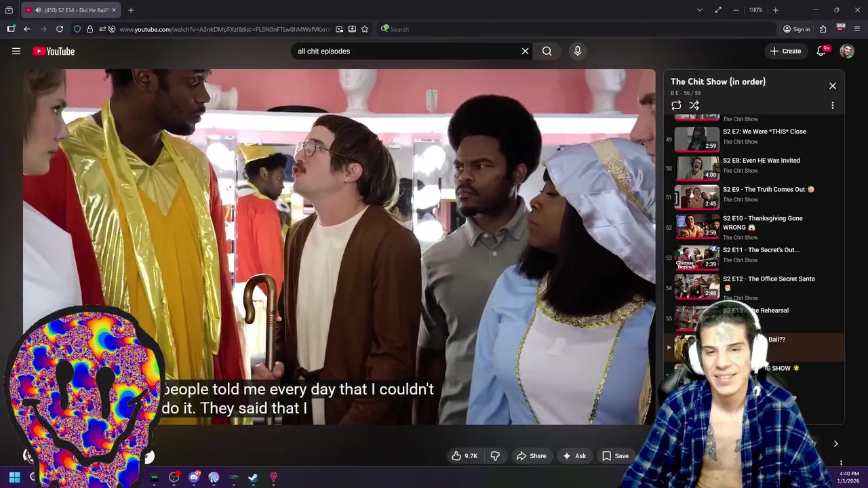Screen dimensions: 868x488
Task: Select S2 E10 - Thanksgiving Gone WRONG
Action: [x=754, y=227]
